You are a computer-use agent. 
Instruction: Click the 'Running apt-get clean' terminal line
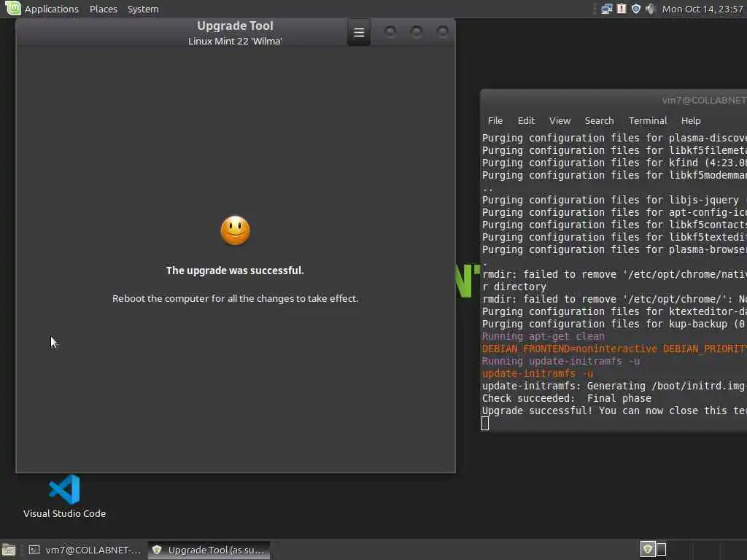tap(543, 336)
